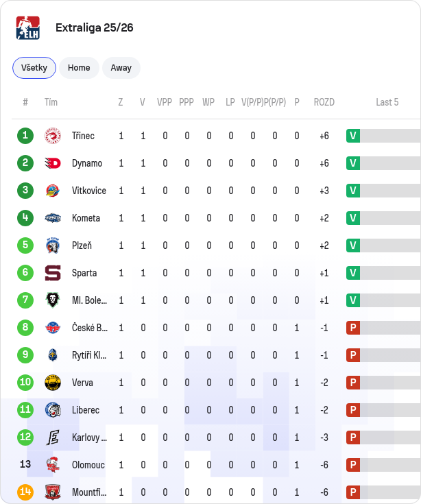Screen dimensions: 421x504
Task: Click the Last 5 column header
Action: [x=387, y=102]
